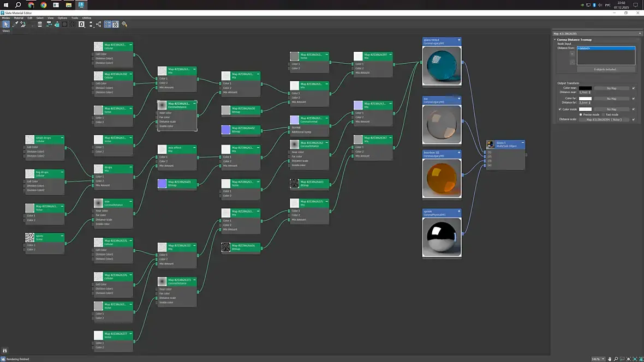Open the Color near black swatch
This screenshot has height=362, width=644.
coord(585,88)
